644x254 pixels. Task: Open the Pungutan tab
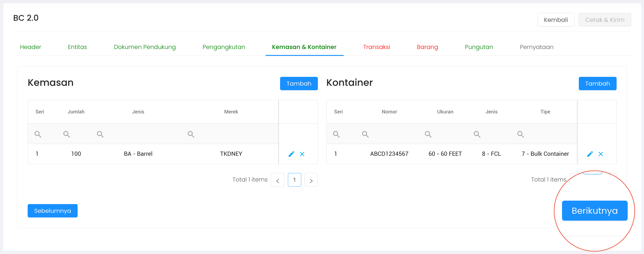(x=478, y=47)
